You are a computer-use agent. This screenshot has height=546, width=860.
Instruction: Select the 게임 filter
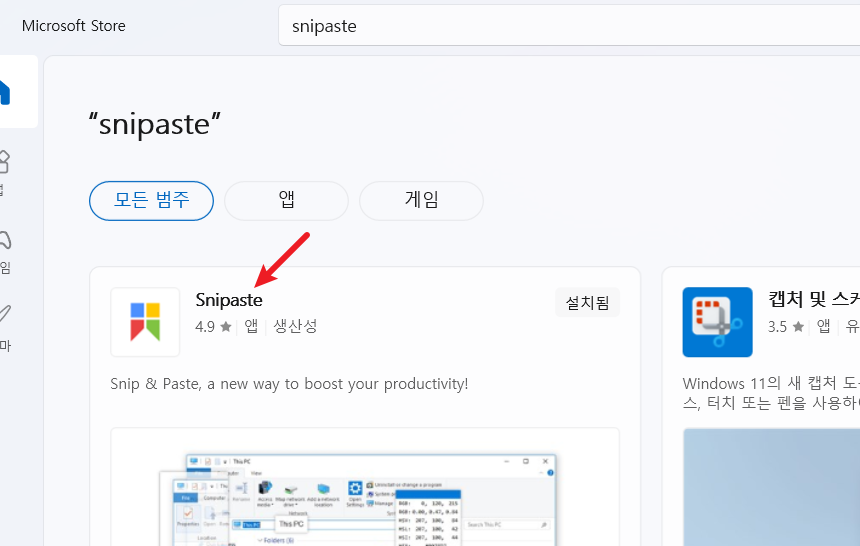tap(421, 201)
